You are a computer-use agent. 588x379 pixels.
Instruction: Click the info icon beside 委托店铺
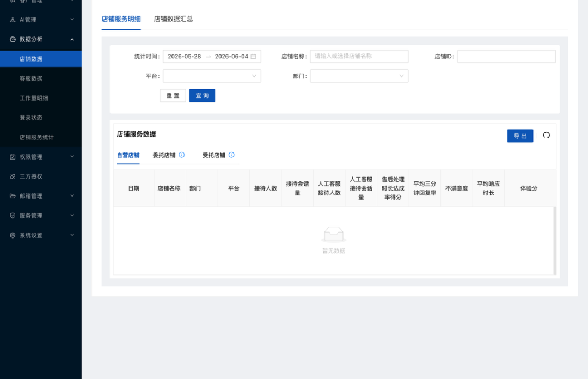pos(181,155)
